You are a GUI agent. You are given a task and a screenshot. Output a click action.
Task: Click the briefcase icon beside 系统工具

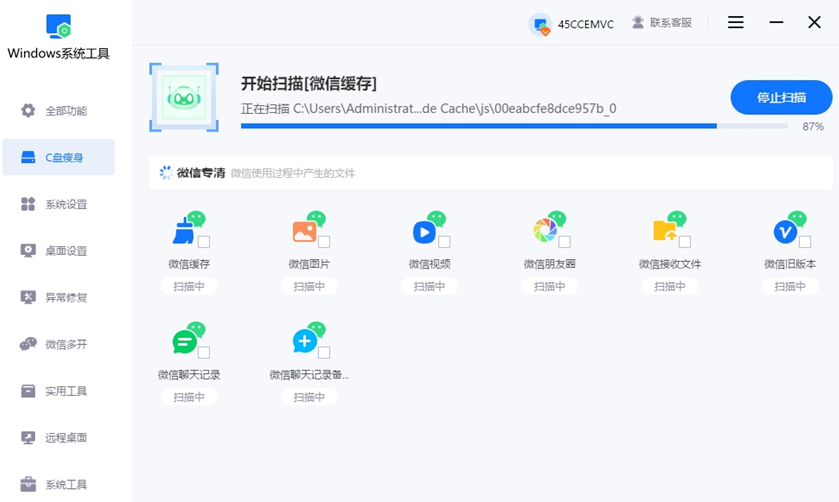click(28, 484)
